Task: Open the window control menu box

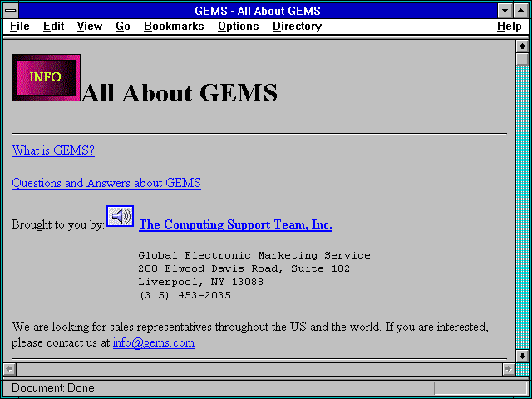Action: [11, 11]
